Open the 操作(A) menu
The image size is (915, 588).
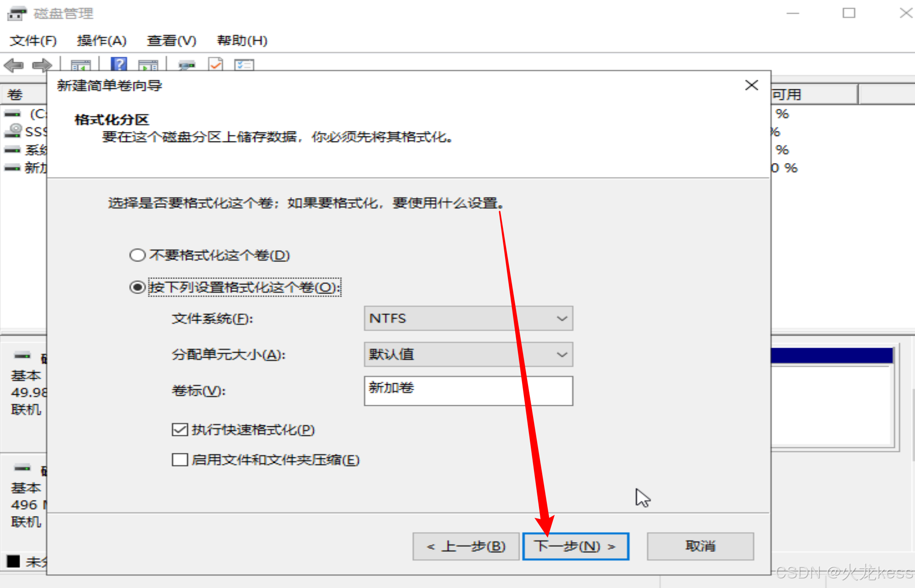(101, 41)
